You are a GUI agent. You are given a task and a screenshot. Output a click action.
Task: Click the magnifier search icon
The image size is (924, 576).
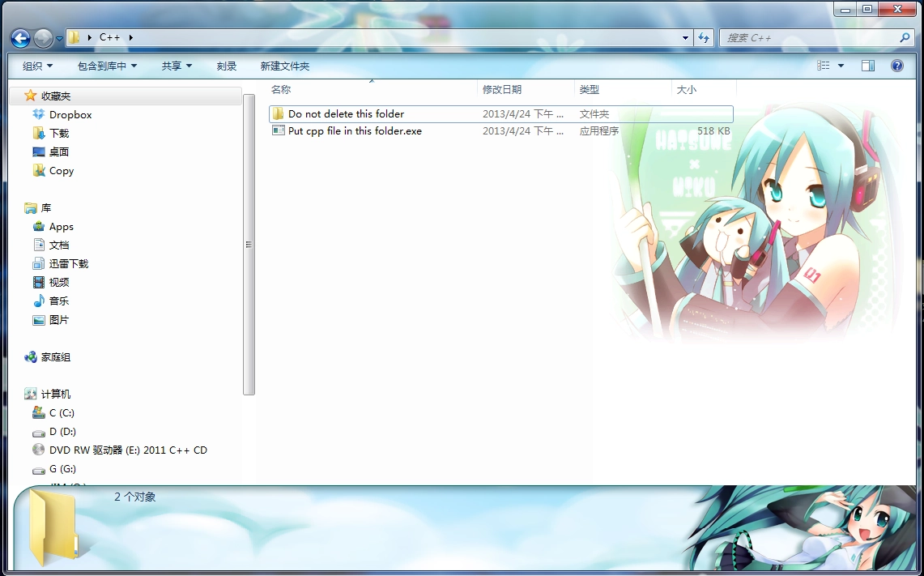tap(905, 38)
